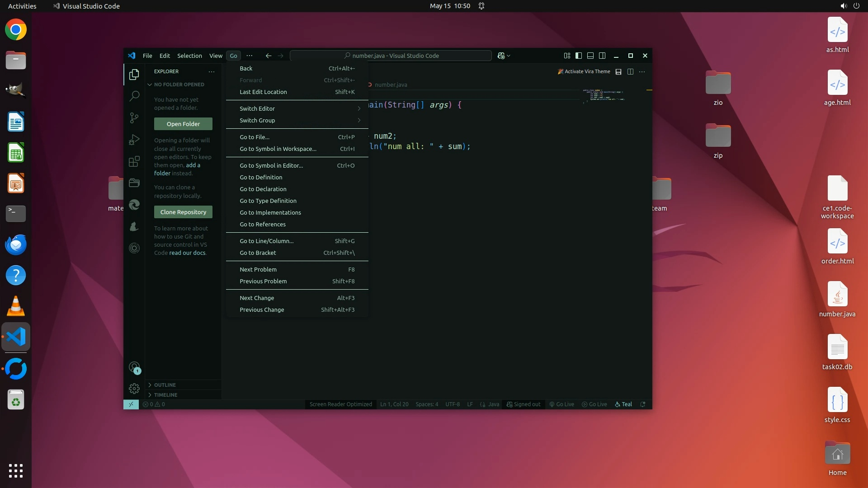Expand the TIMELINE section
Viewport: 868px width, 488px height.
click(x=165, y=395)
